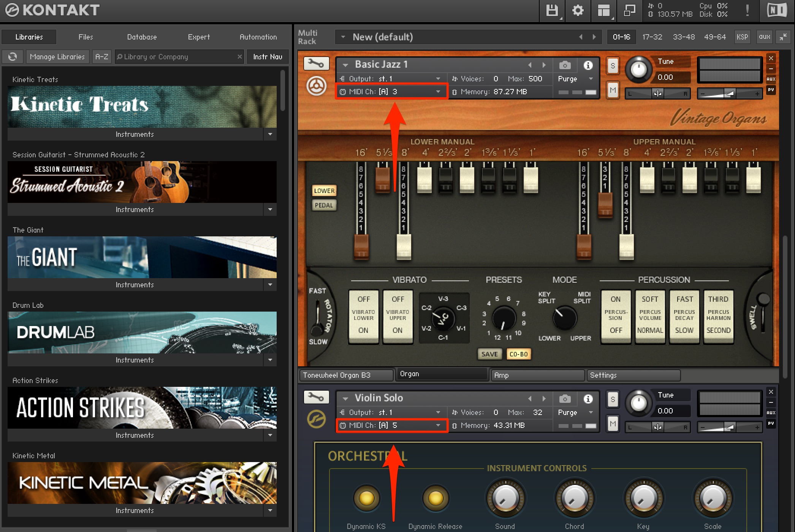The width and height of the screenshot is (795, 532).
Task: Switch to the Database tab
Action: click(142, 37)
